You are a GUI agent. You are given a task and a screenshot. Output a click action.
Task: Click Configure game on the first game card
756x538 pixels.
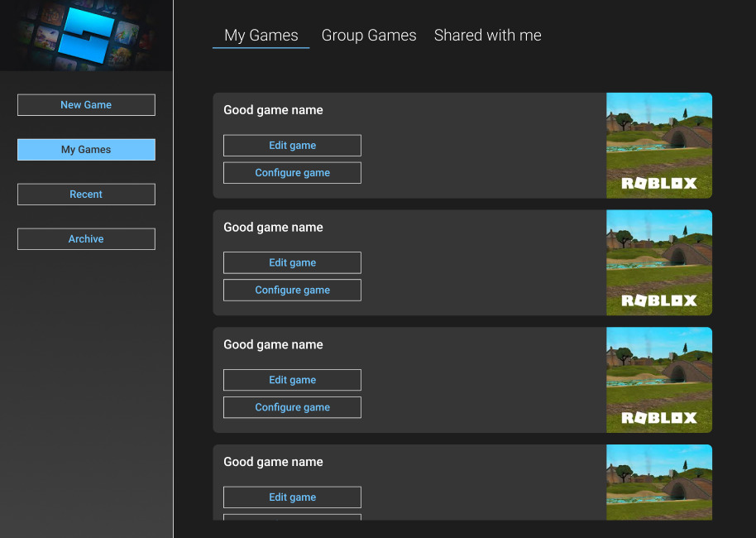pos(292,173)
